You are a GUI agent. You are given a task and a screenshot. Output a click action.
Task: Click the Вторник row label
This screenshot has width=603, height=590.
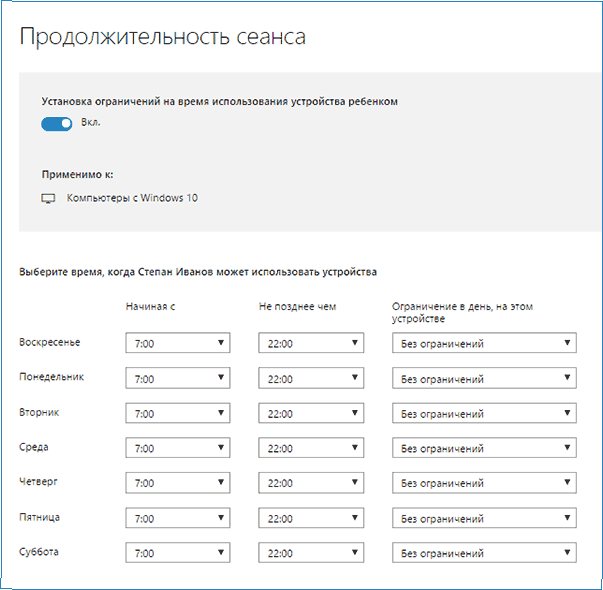(x=39, y=412)
